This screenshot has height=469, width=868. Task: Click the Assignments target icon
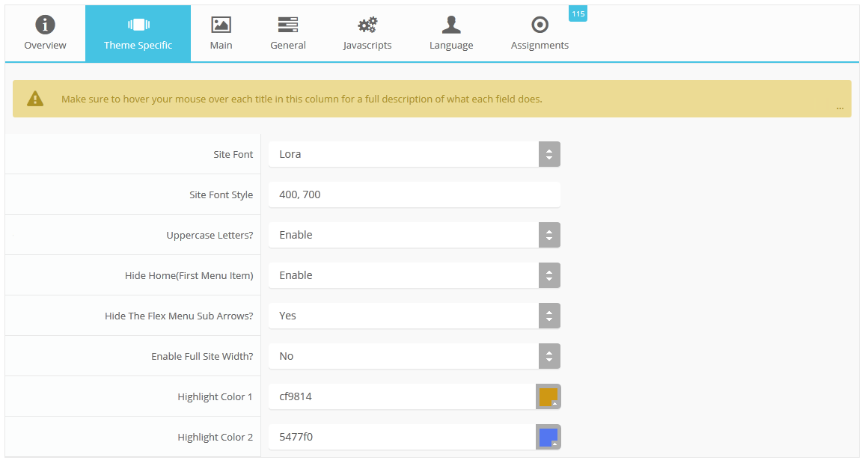(540, 25)
